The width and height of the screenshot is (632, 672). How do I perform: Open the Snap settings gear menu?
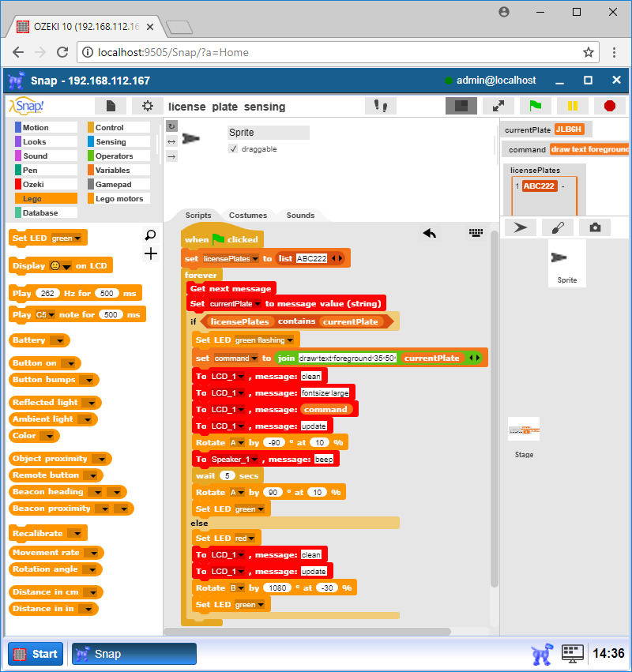(147, 106)
